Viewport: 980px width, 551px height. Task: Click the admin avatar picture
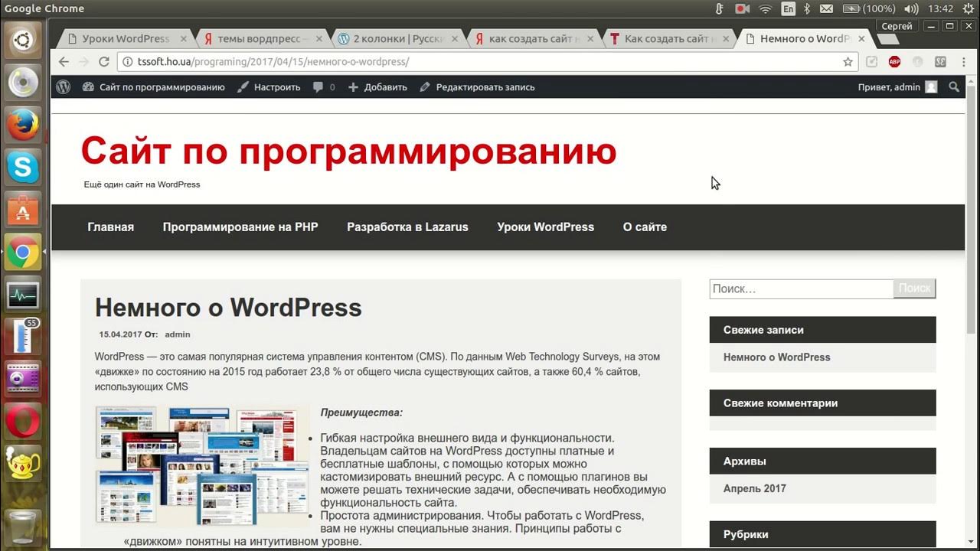coord(931,87)
